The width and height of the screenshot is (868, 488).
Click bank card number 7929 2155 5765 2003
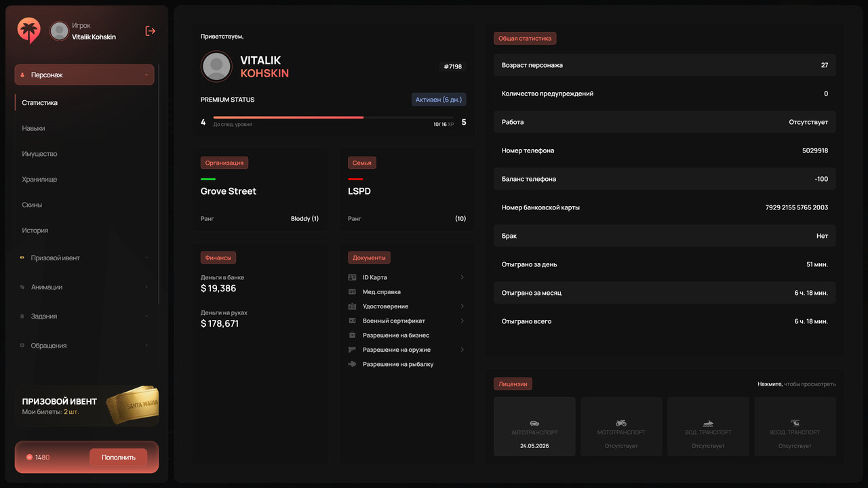797,207
